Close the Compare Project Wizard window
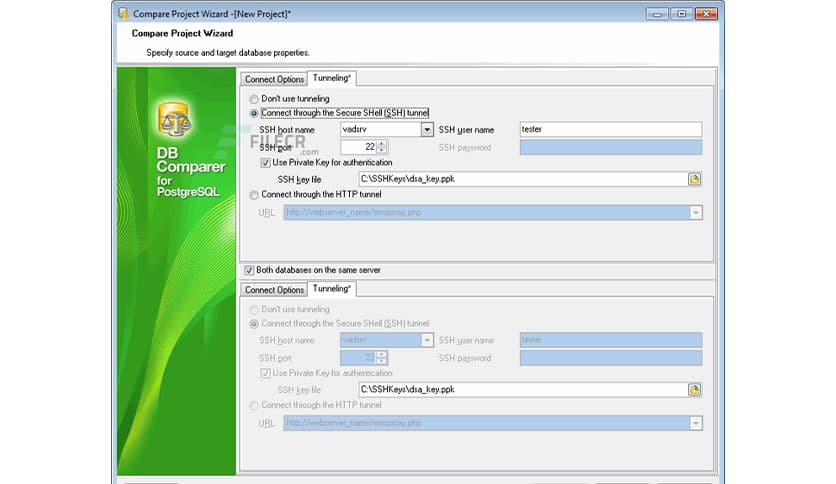The height and width of the screenshot is (484, 836). point(706,14)
